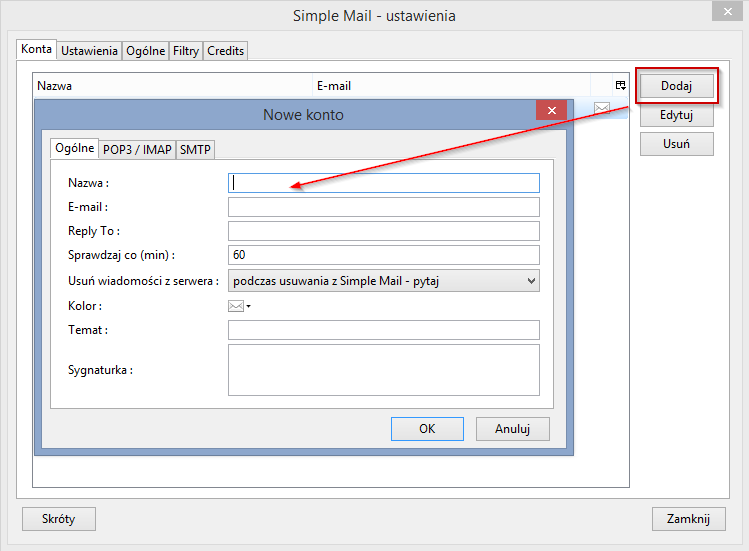
Task: Click the Sygnaturka text area
Action: (384, 370)
